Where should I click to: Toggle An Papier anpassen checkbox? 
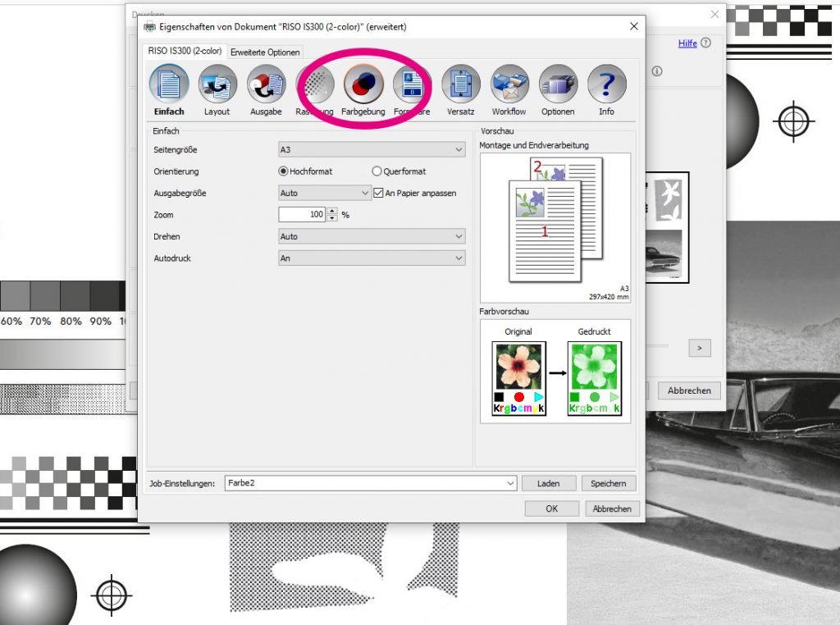[378, 193]
